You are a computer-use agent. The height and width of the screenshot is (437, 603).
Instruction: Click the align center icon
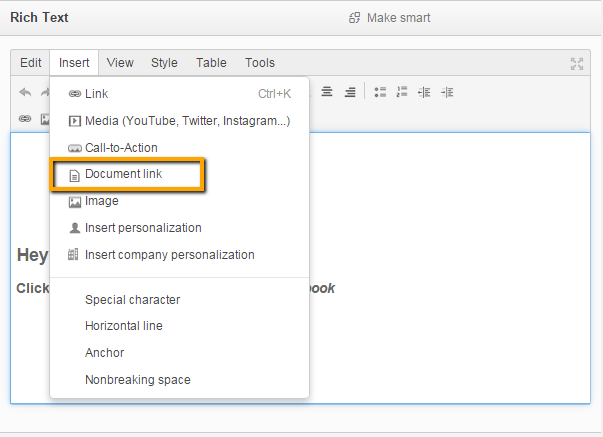327,92
